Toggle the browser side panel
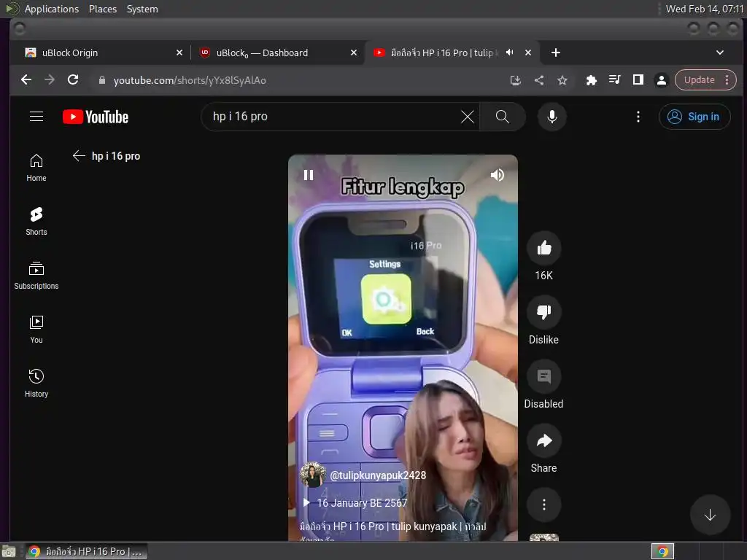This screenshot has width=747, height=560. [638, 80]
